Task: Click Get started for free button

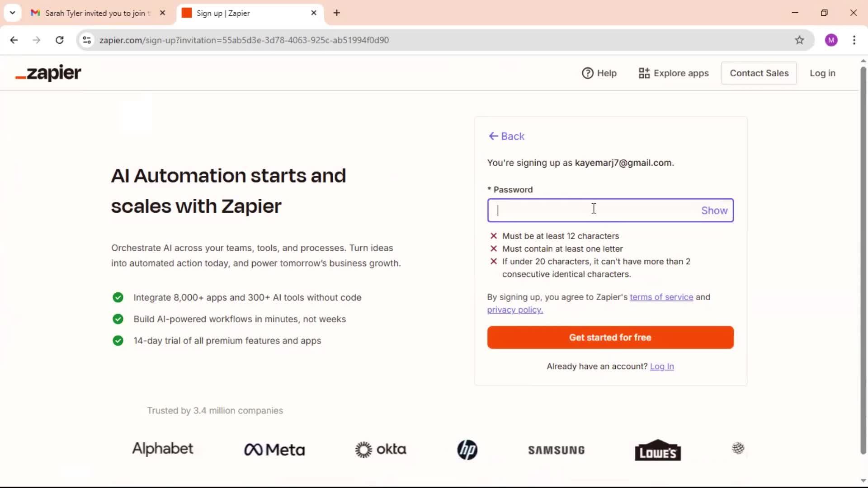Action: click(610, 338)
